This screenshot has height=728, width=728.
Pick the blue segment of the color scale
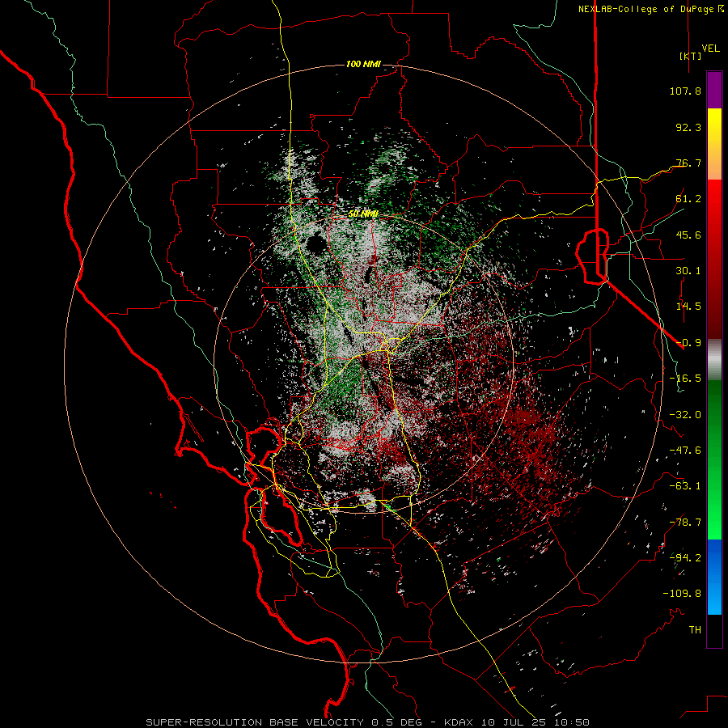point(714,577)
